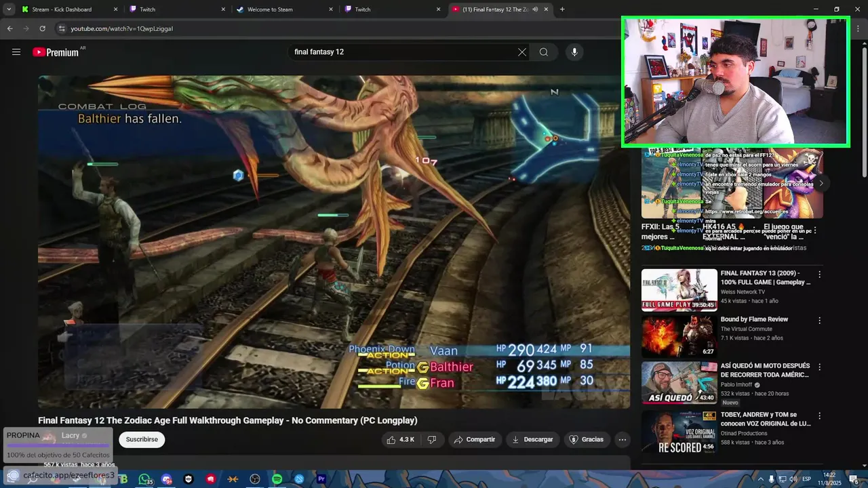Screen dimensions: 868x488
Task: Open the video's more actions ellipsis
Action: click(x=622, y=440)
